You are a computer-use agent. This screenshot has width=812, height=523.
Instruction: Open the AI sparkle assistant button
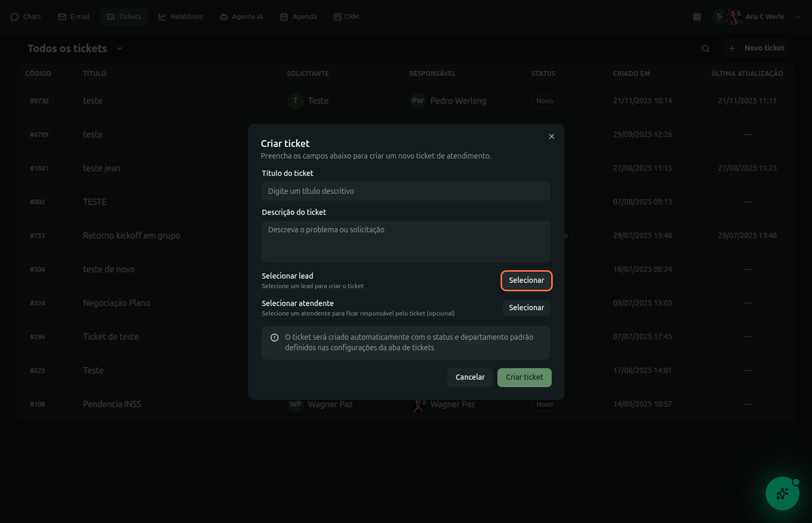coord(782,494)
